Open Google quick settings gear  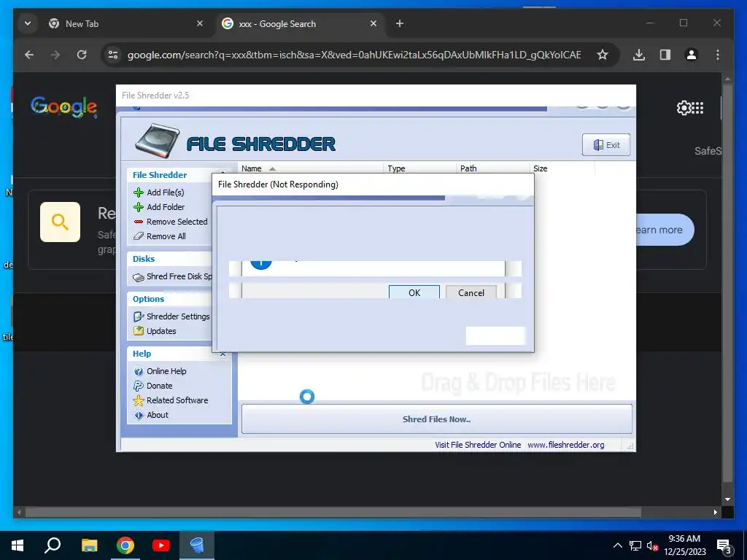coord(683,108)
